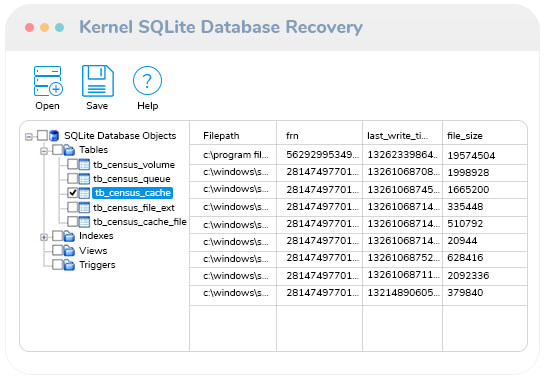Collapse the SQLite Database Objects root node

pos(29,137)
